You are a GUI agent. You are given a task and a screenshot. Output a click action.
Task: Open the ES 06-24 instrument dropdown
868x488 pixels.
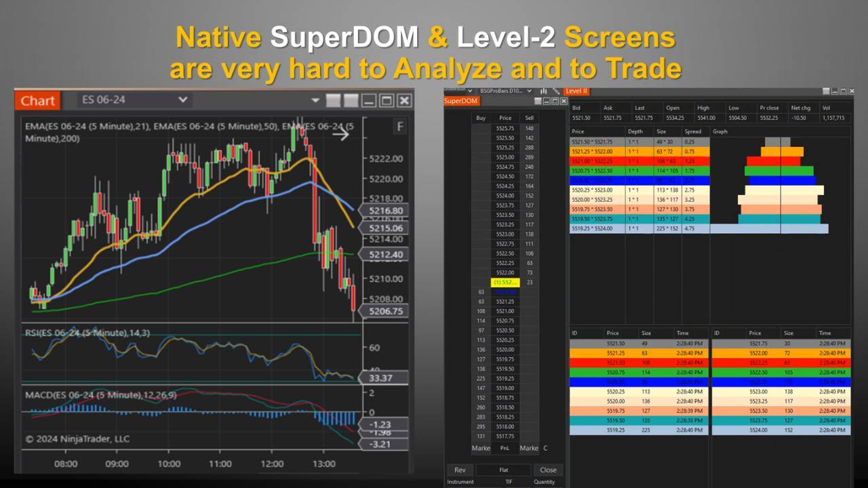point(134,100)
